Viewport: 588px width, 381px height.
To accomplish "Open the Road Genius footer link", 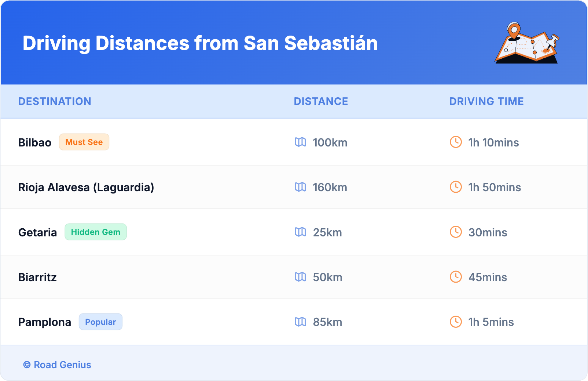I will [x=57, y=365].
